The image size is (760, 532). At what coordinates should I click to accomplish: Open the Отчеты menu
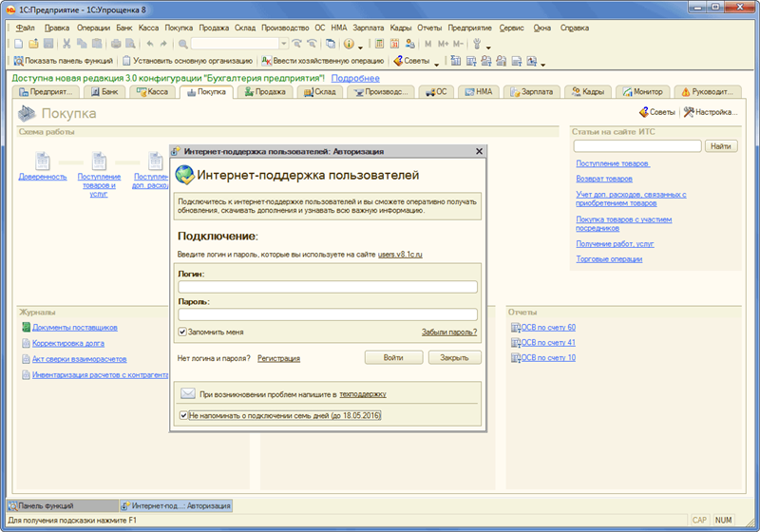click(x=429, y=28)
